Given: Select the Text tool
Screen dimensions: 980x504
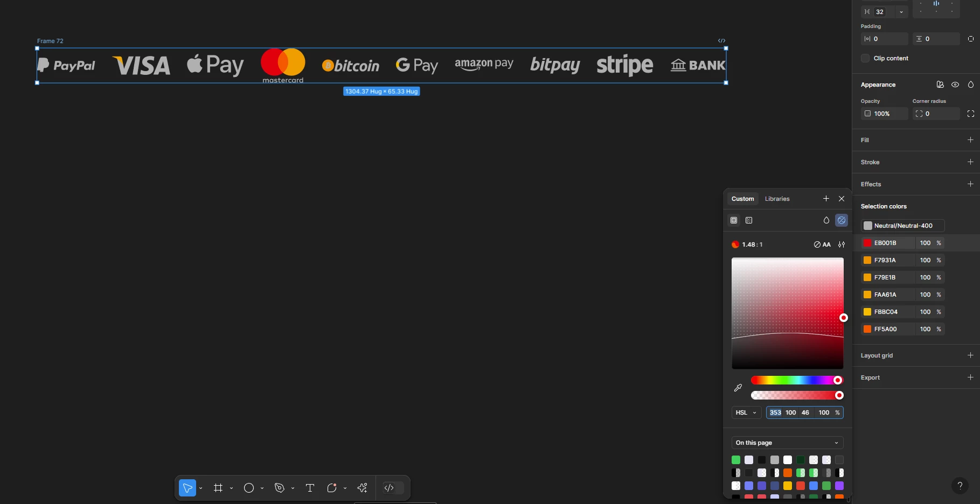Looking at the screenshot, I should (x=310, y=488).
